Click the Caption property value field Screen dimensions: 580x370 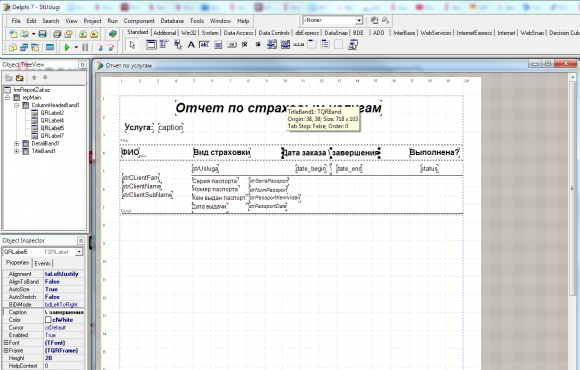point(64,312)
